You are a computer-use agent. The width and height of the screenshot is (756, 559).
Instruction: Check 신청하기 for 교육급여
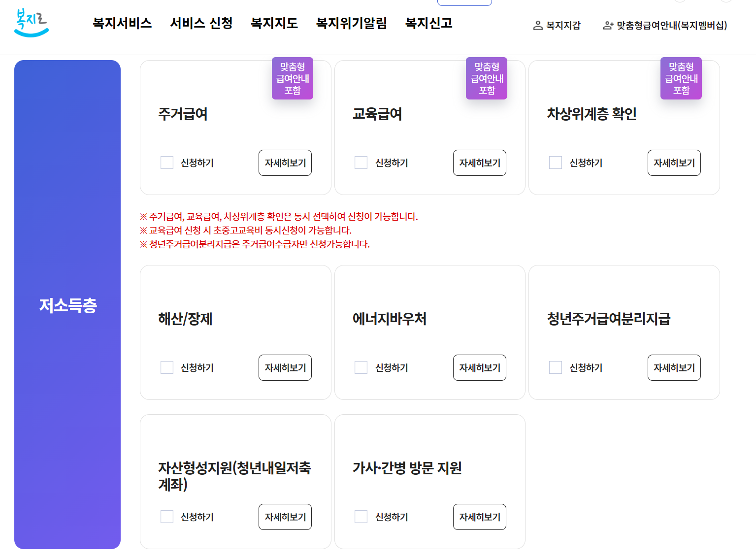(x=361, y=163)
